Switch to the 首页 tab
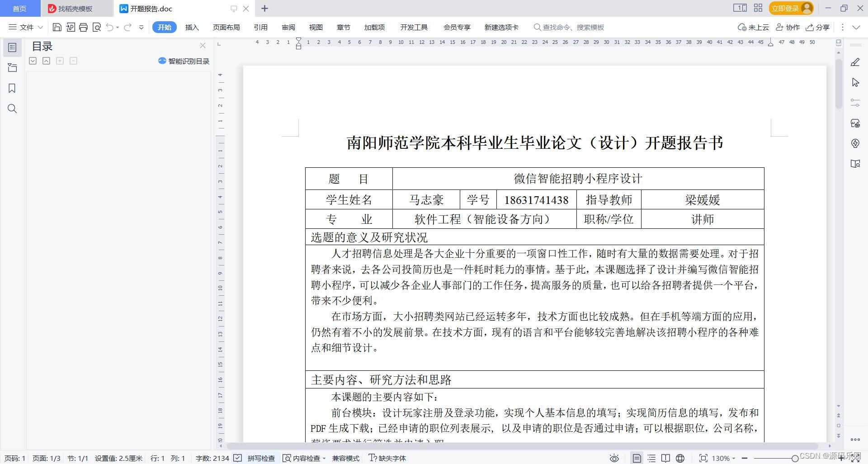This screenshot has width=868, height=464. [19, 8]
